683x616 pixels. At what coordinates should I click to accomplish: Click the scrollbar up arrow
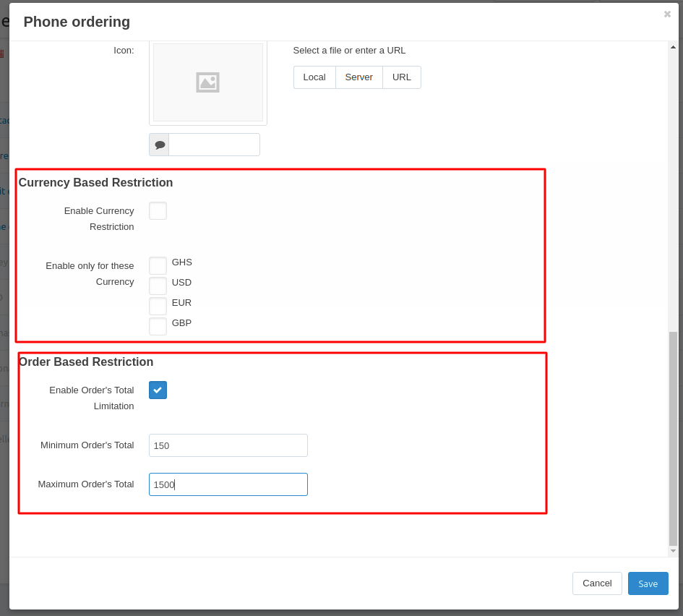point(673,47)
